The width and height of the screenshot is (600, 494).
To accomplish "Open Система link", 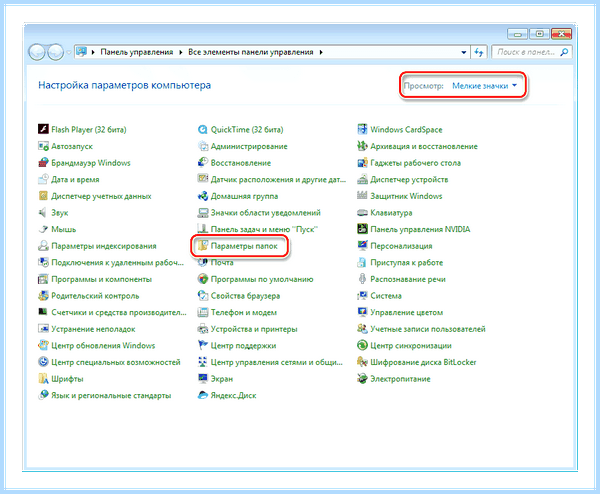I will pyautogui.click(x=386, y=296).
